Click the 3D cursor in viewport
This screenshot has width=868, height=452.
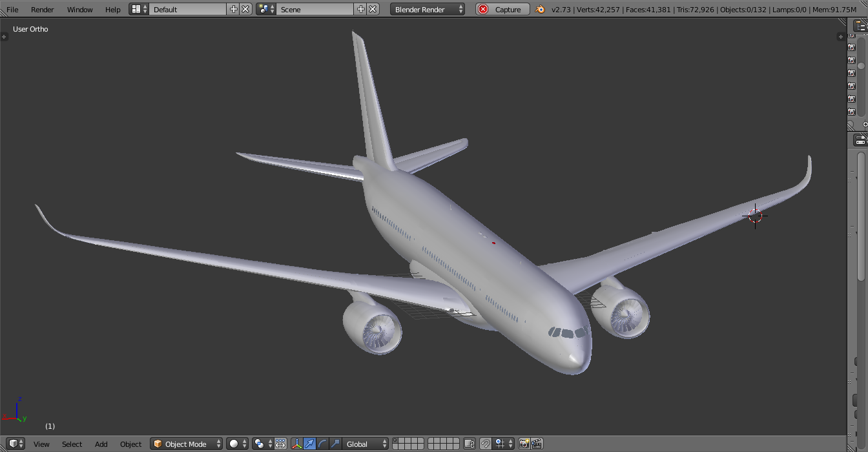click(756, 216)
